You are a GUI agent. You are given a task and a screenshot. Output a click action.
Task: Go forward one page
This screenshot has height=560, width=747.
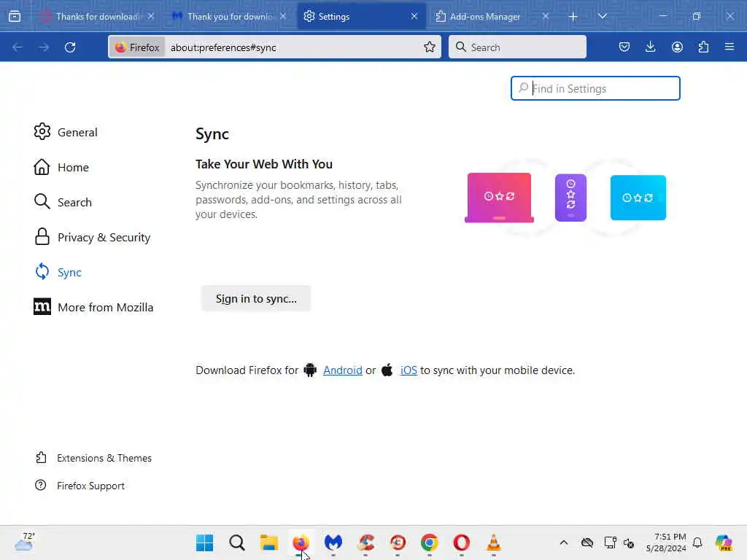[x=44, y=47]
